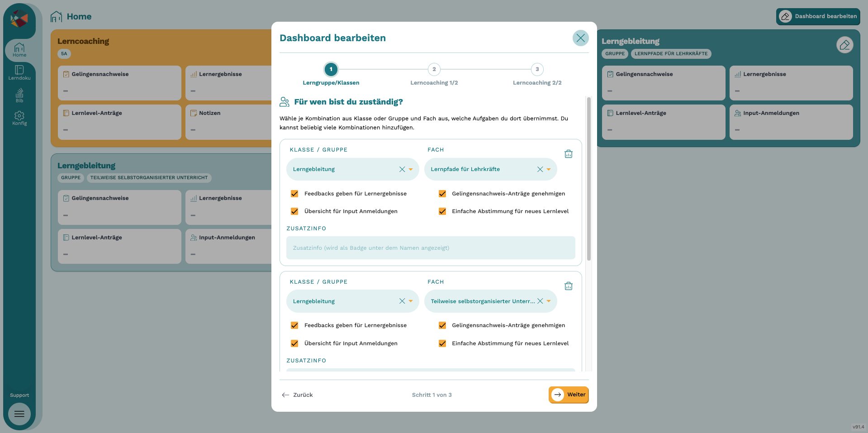Screen dimensions: 868x433
Task: Uncheck first Feedbacks geben für Lernergebnisse
Action: [x=294, y=194]
